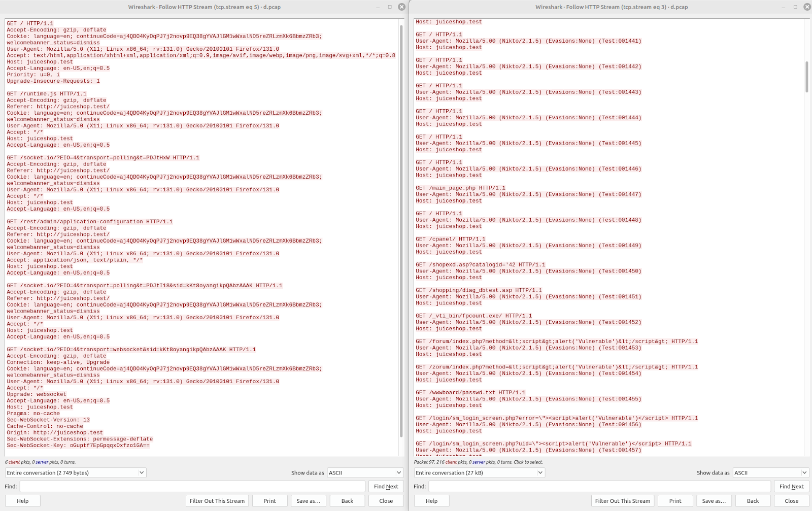Image resolution: width=812 pixels, height=511 pixels.
Task: Click socket.io polling request with t=PDJtHxW
Action: point(103,158)
